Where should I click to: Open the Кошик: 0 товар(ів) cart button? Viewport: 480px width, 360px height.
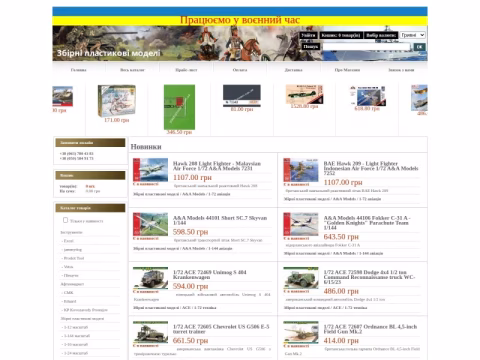(341, 35)
